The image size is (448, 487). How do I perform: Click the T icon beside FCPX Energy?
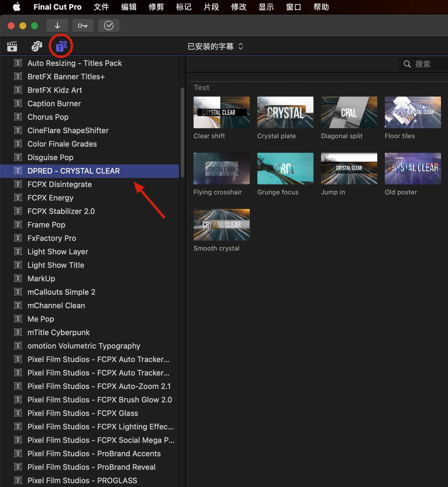coord(18,198)
